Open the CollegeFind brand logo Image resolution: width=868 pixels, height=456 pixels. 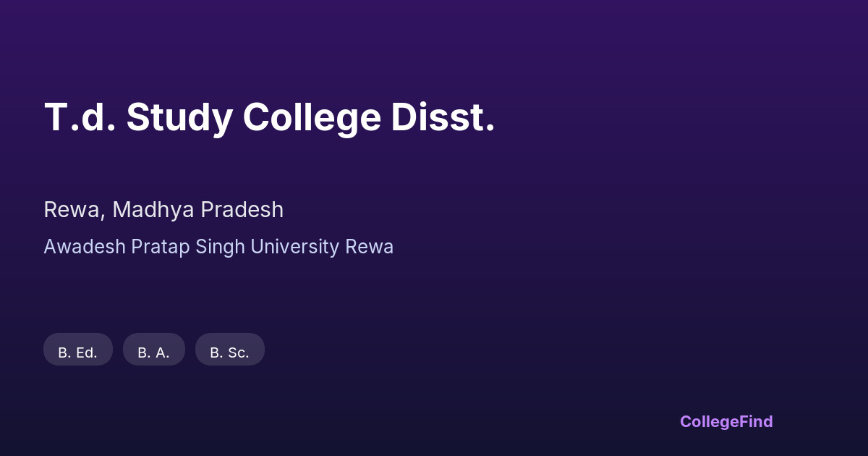[x=726, y=421]
